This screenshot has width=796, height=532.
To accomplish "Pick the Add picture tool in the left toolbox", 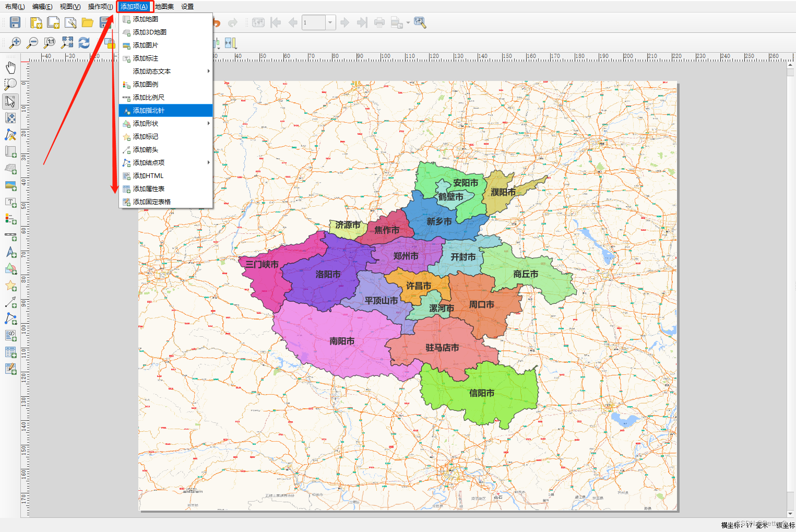I will click(x=10, y=186).
